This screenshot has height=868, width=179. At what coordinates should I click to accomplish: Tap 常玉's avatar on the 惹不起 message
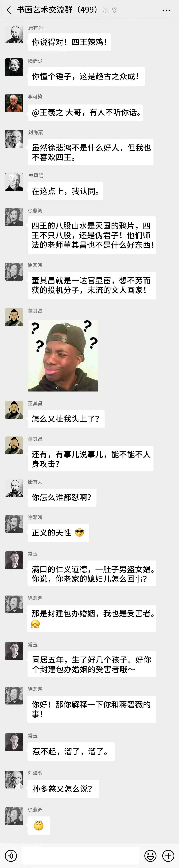[14, 742]
